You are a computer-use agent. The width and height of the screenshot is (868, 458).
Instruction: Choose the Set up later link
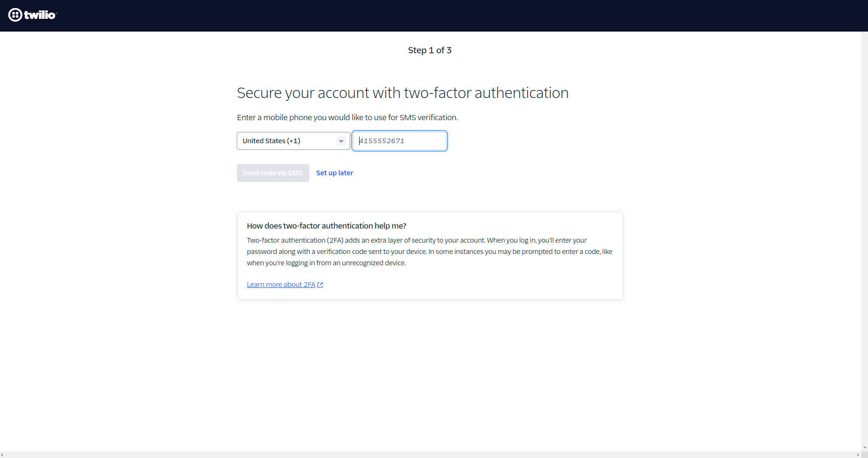pyautogui.click(x=334, y=173)
